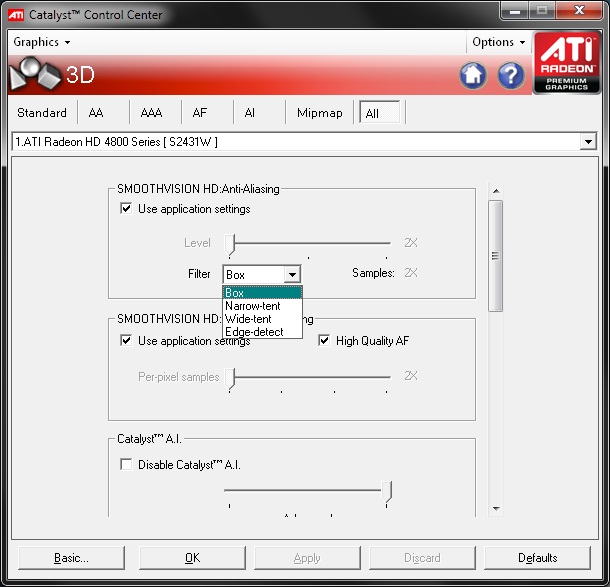Open the Options dropdown menu
Image resolution: width=610 pixels, height=587 pixels.
click(499, 42)
